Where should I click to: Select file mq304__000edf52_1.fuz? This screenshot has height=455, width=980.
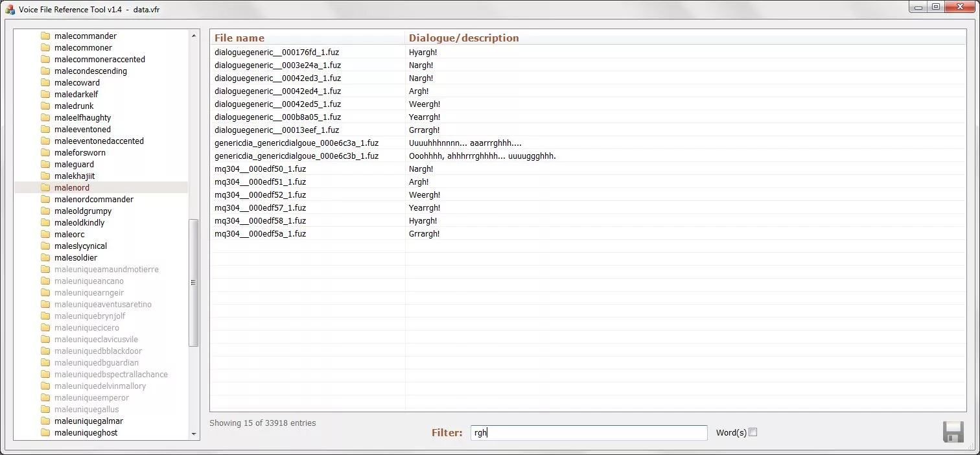260,195
